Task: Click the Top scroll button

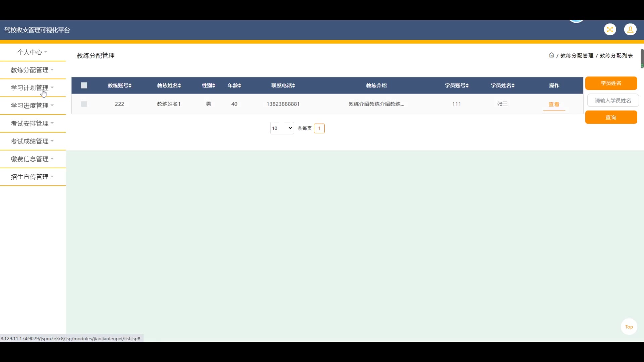Action: coord(629,327)
